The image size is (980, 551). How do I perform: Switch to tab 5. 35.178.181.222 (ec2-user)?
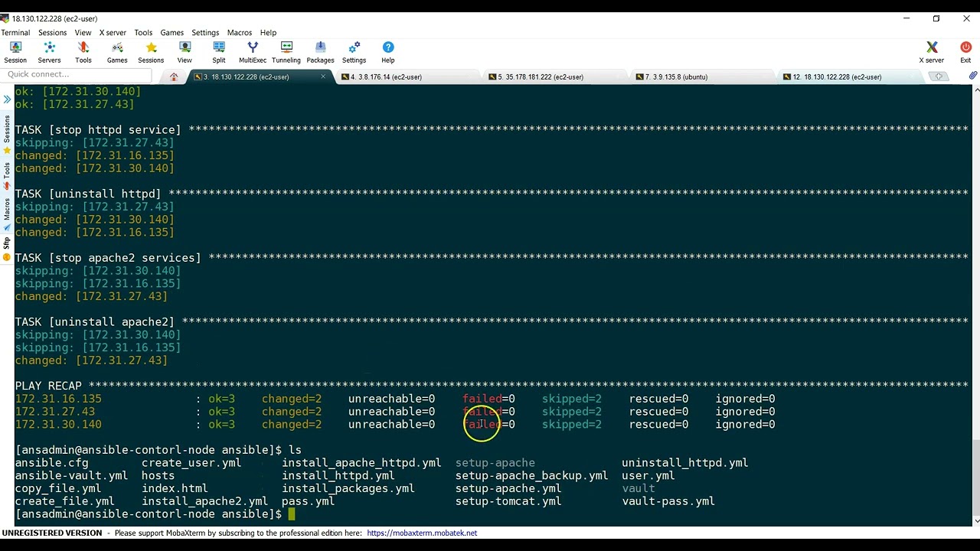tap(555, 77)
